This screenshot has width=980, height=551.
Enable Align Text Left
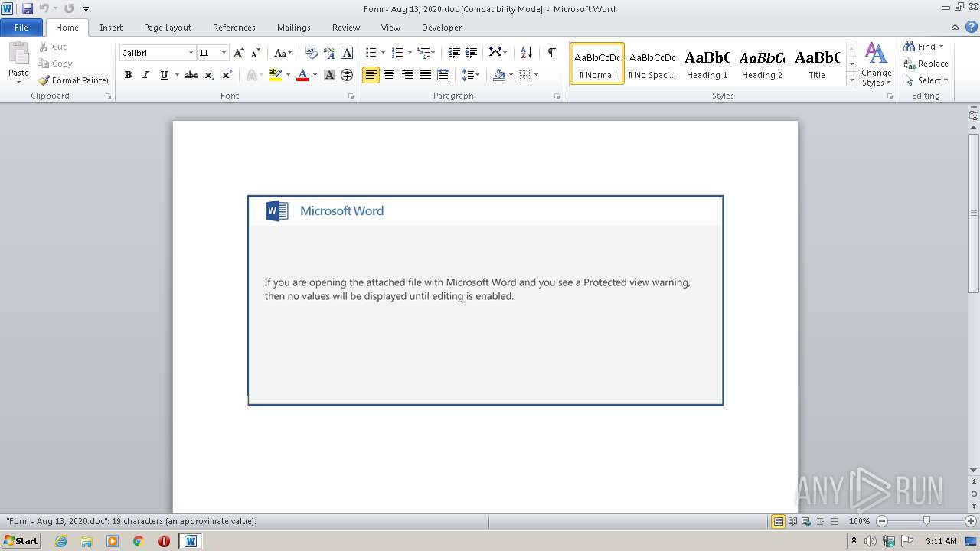pos(371,75)
